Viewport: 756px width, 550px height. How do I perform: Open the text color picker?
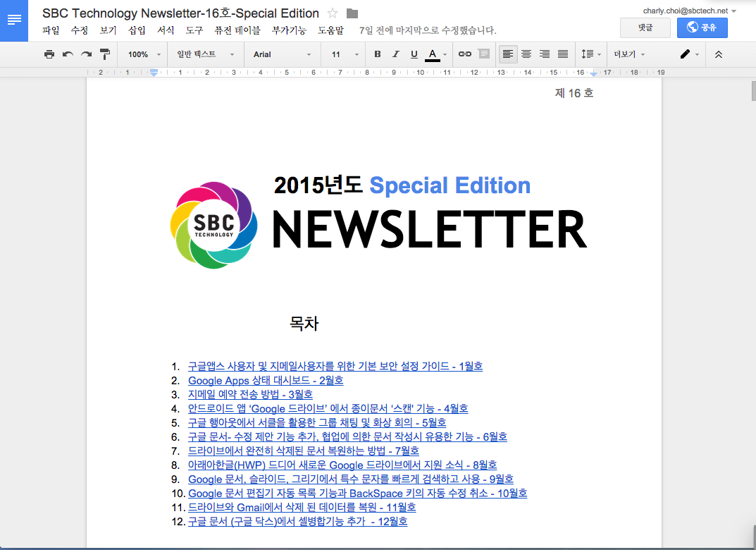point(436,54)
